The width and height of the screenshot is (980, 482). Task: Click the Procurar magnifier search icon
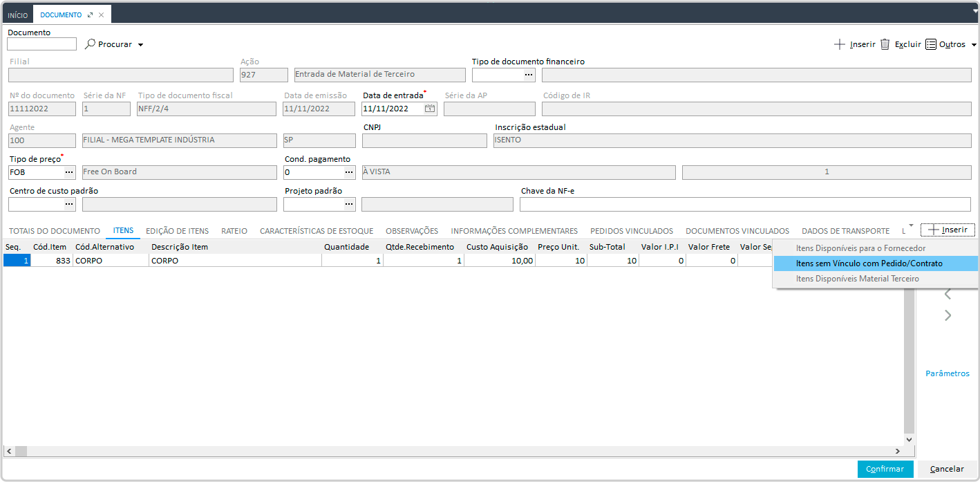tap(90, 44)
